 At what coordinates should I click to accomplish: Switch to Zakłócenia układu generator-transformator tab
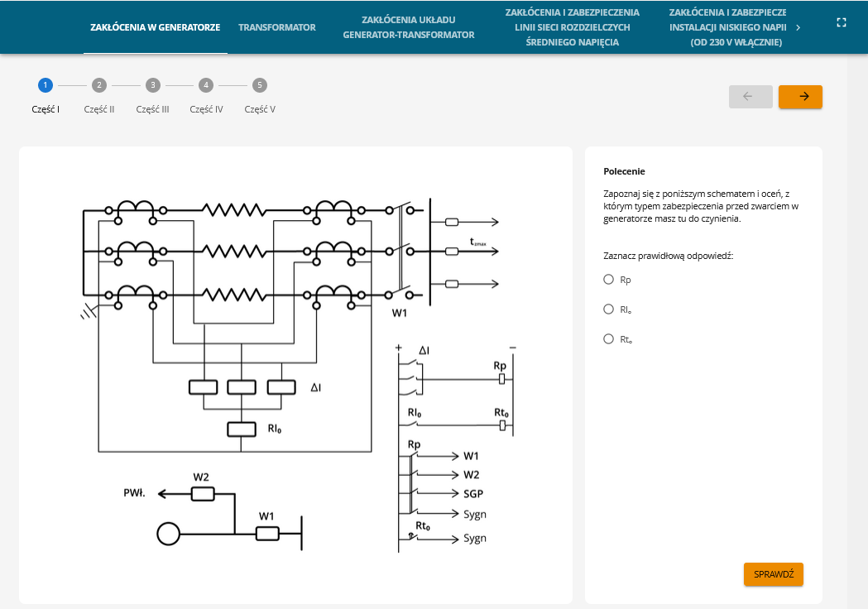409,27
